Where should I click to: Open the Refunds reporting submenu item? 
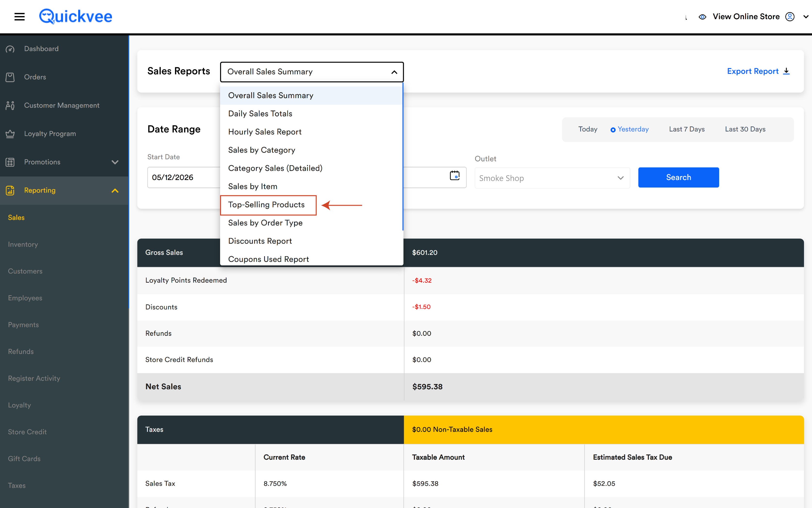[x=21, y=352]
